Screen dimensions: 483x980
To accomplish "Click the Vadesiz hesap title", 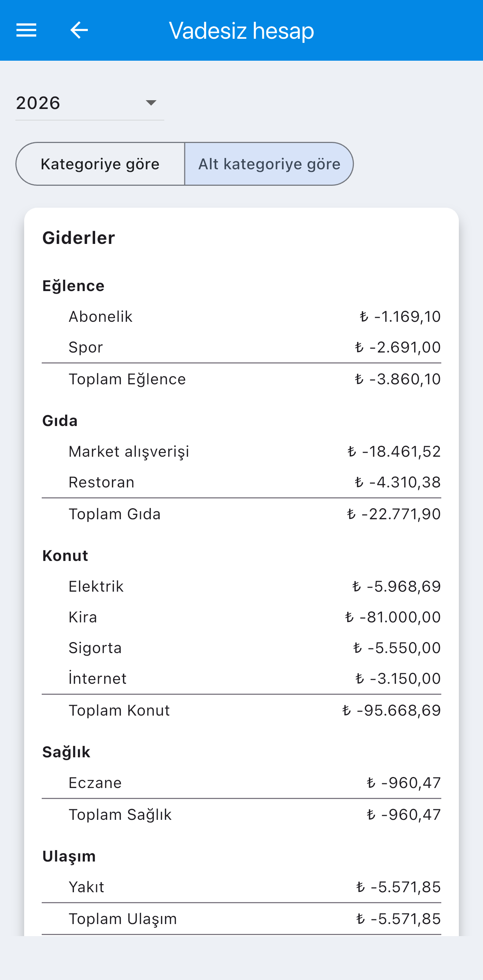I will [241, 30].
